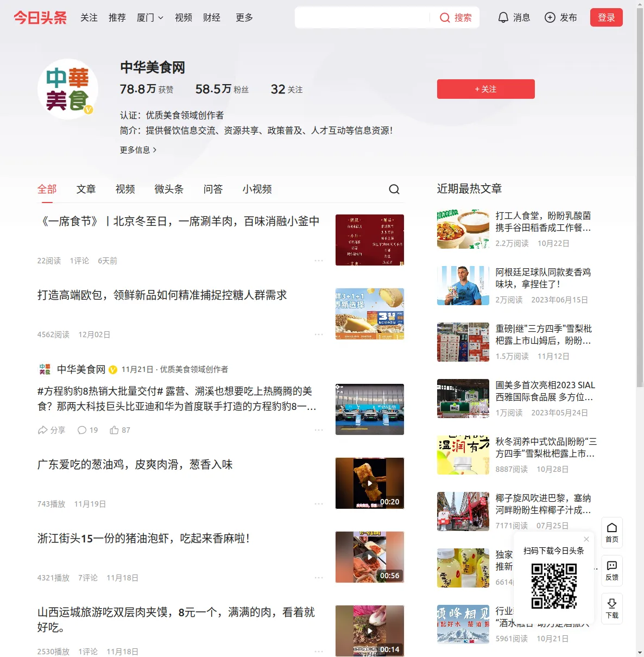Open hot article 椰子旋风吹进巴黎

(544, 504)
